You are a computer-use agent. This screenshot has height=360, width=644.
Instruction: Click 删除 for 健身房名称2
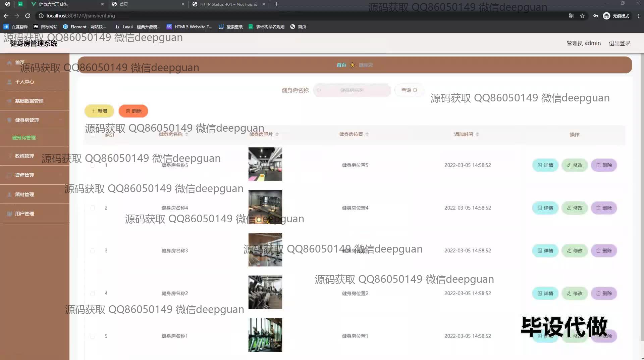pyautogui.click(x=604, y=293)
